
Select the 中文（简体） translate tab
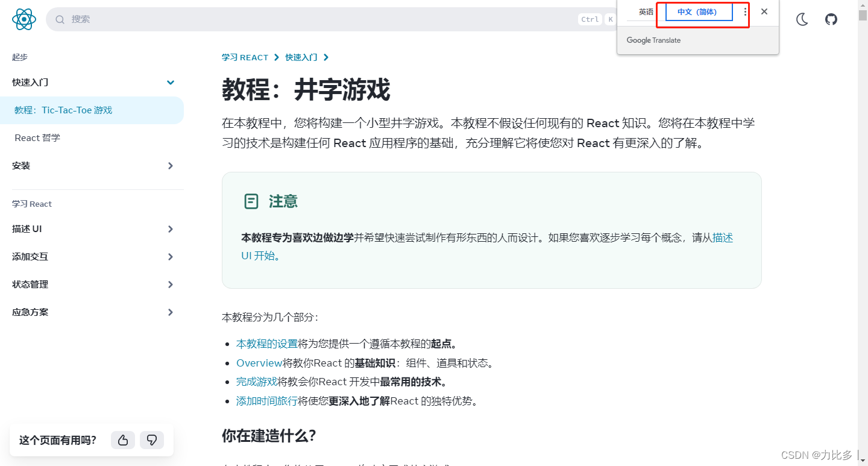pos(699,11)
